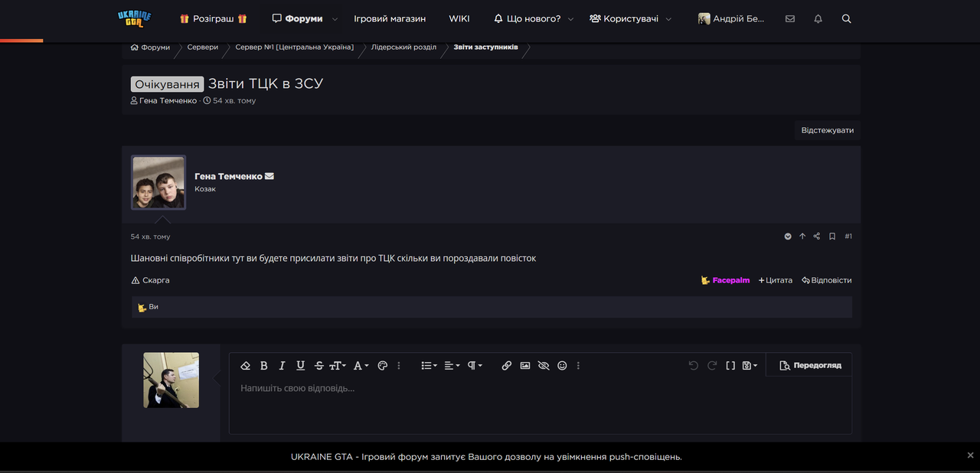The height and width of the screenshot is (473, 980).
Task: Click the Відстежувати watch button
Action: point(827,130)
